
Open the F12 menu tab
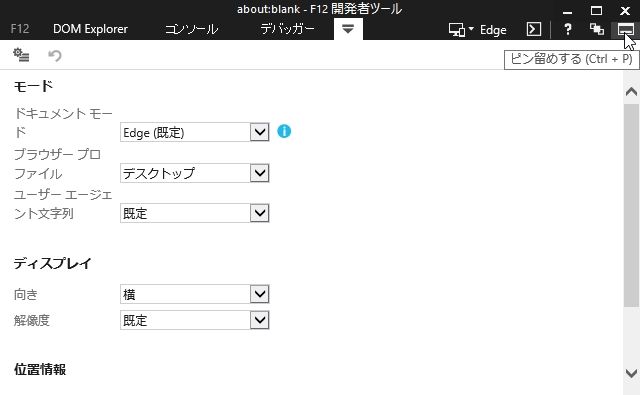20,29
